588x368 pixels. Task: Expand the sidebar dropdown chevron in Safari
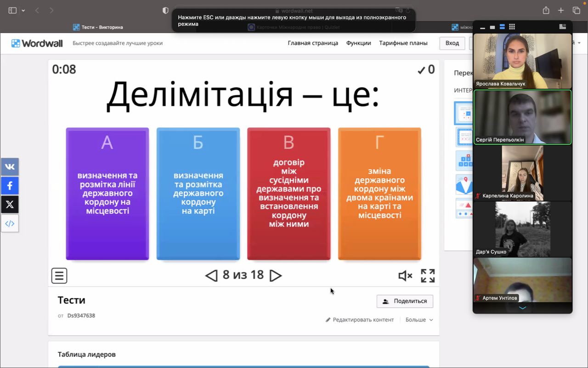23,11
